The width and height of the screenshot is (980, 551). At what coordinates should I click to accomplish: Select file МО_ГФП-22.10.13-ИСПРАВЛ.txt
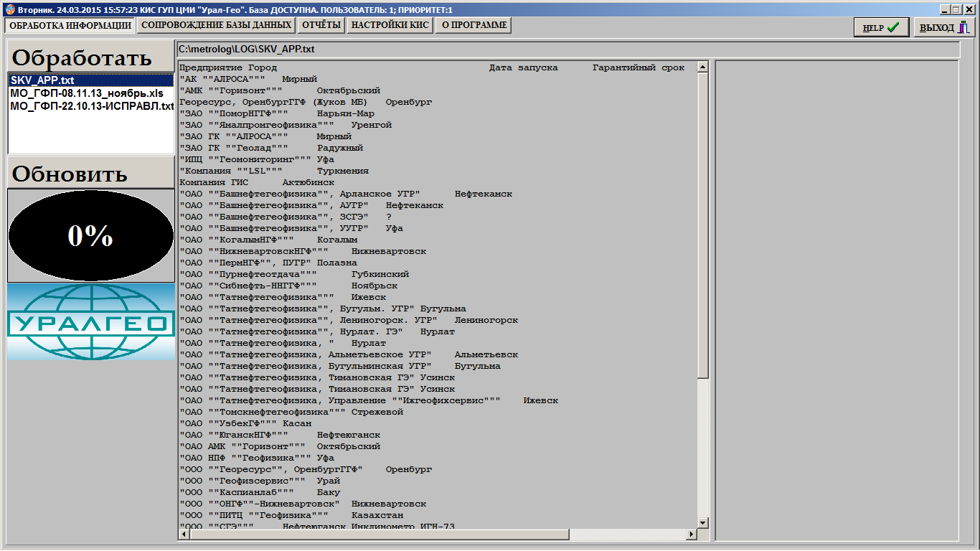pos(92,106)
